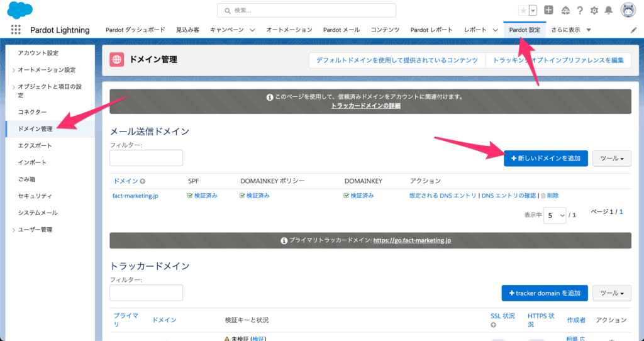Click デフォルトドメインを使用して提供されているコンテンツ button

pyautogui.click(x=397, y=60)
